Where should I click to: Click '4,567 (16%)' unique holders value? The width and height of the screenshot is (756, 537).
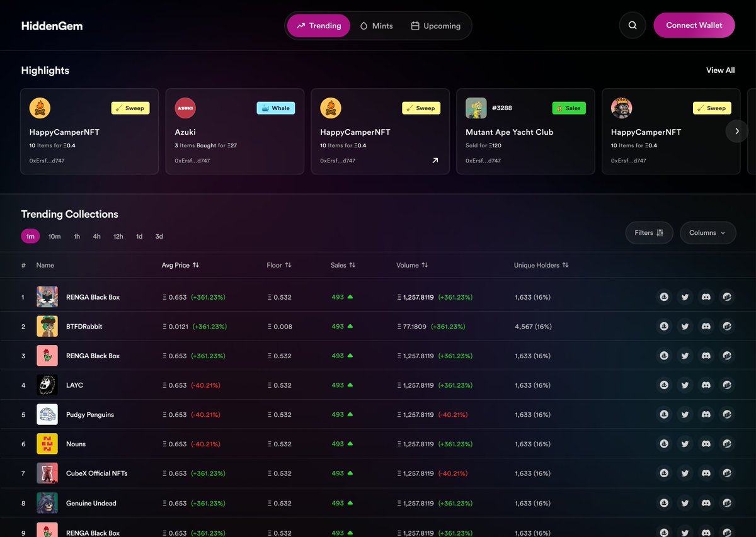click(x=533, y=327)
